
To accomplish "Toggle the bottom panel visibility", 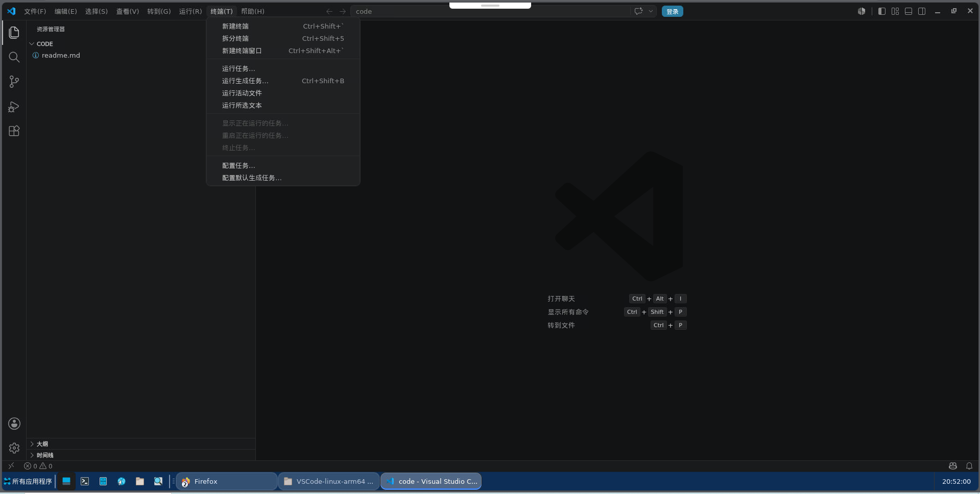I will coord(909,11).
